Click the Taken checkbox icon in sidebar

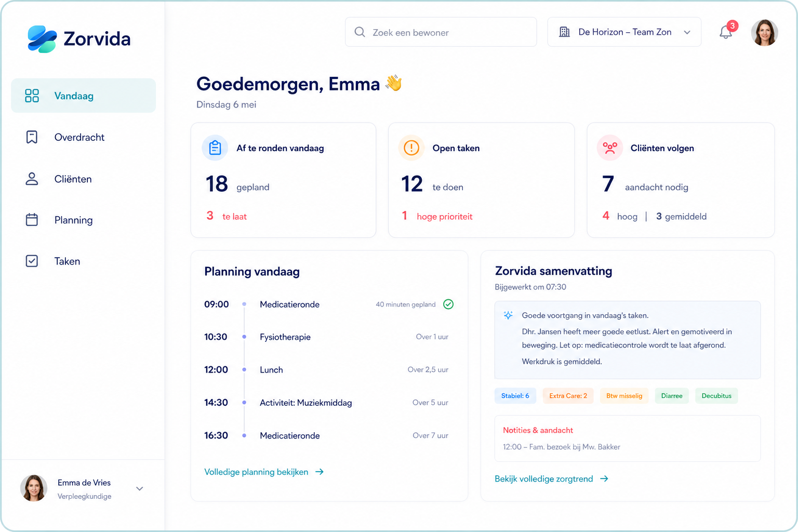pyautogui.click(x=32, y=261)
